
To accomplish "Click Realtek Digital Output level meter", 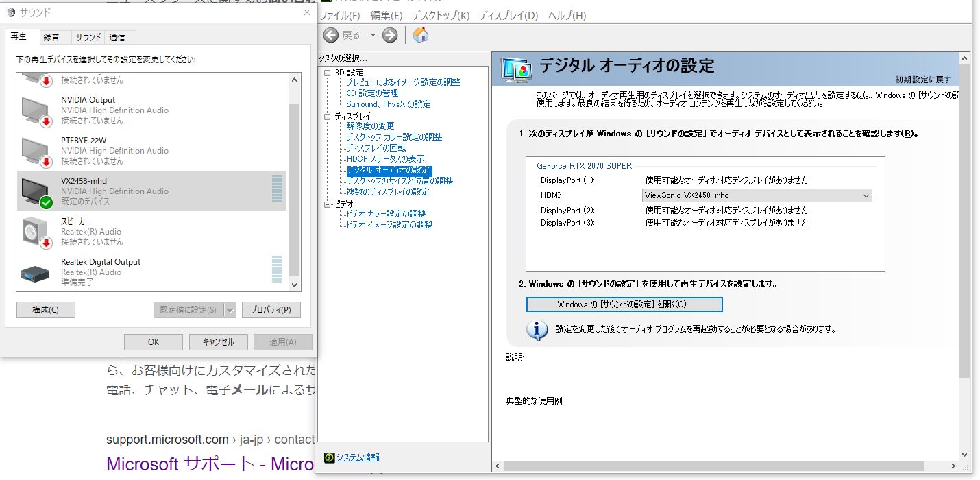I will pyautogui.click(x=277, y=269).
